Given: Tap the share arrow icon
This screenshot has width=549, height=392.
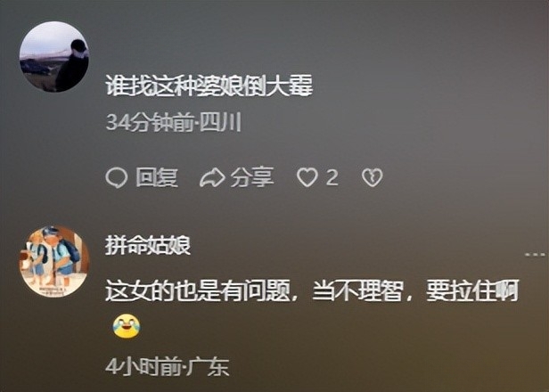Looking at the screenshot, I should (x=212, y=177).
